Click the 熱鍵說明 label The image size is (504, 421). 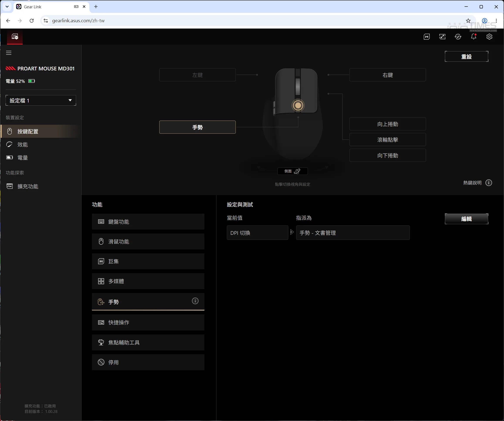[472, 183]
